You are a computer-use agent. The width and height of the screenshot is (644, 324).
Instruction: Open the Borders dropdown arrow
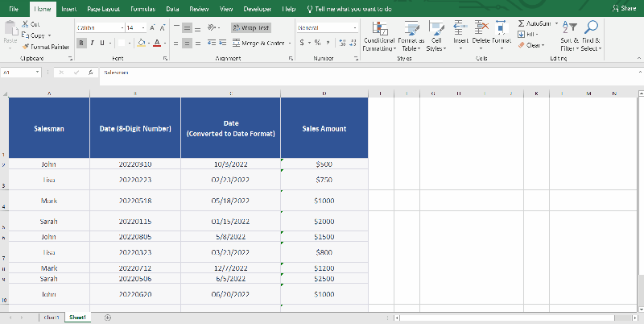click(x=130, y=43)
